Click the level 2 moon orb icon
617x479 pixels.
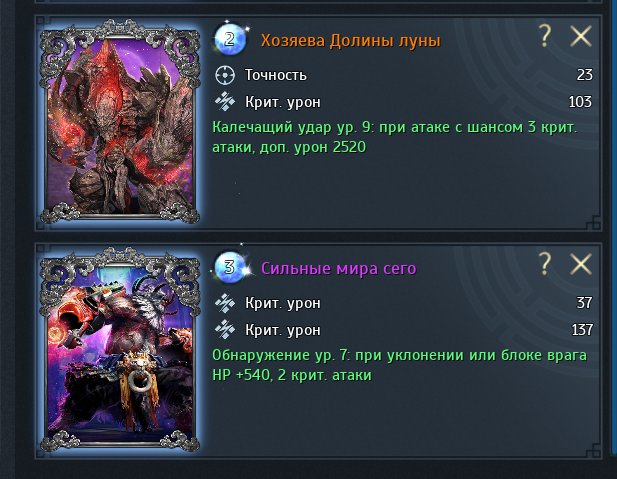tap(230, 39)
